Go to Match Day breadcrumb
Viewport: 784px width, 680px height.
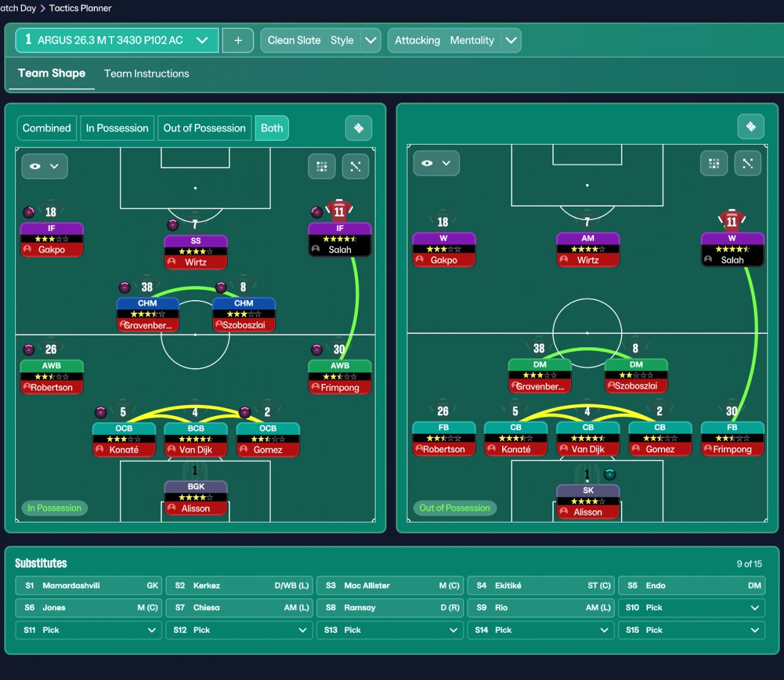18,8
